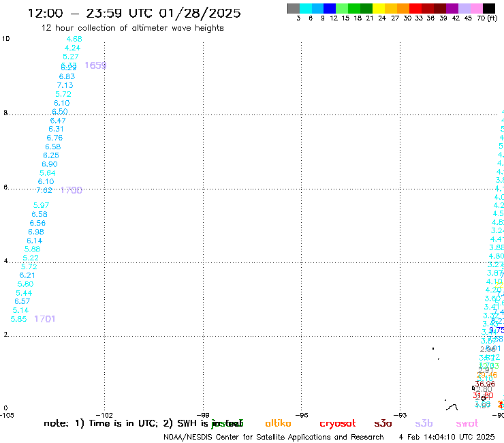Click the cyan swatch in the color scale

coord(306,8)
